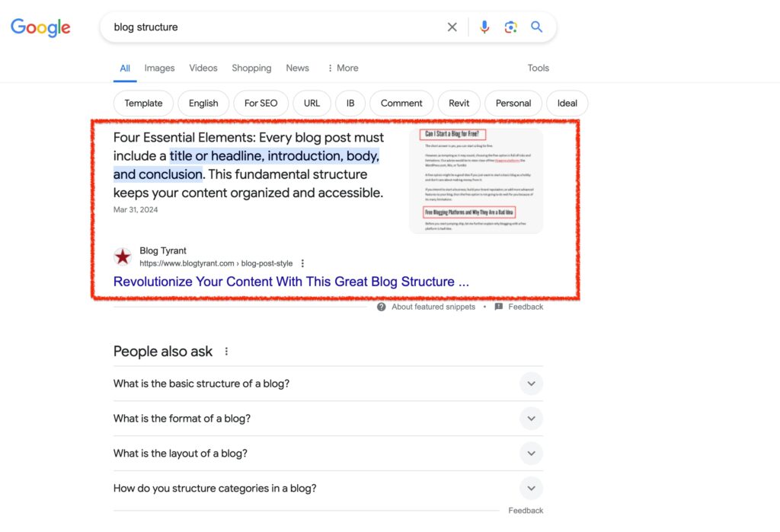780x532 pixels.
Task: Click the Google logo
Action: (40, 27)
